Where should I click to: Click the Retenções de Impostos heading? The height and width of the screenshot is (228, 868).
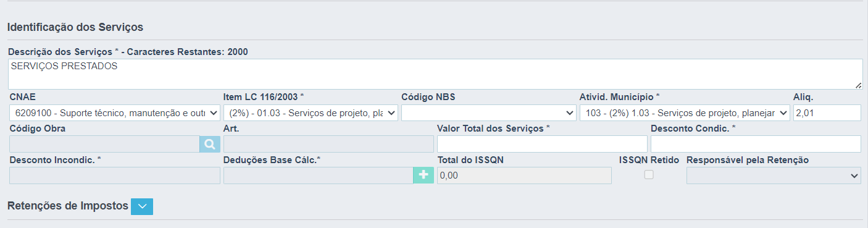point(67,206)
